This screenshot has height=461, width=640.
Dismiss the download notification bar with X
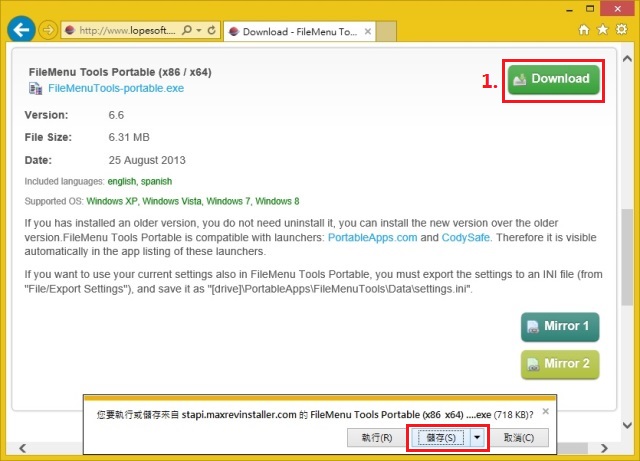coord(544,411)
